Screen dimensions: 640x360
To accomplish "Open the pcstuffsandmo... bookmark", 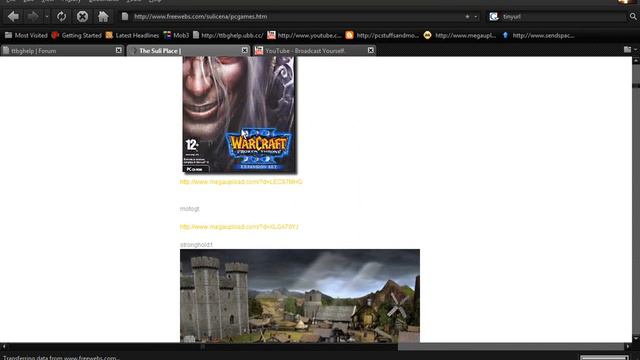I will (x=382, y=36).
